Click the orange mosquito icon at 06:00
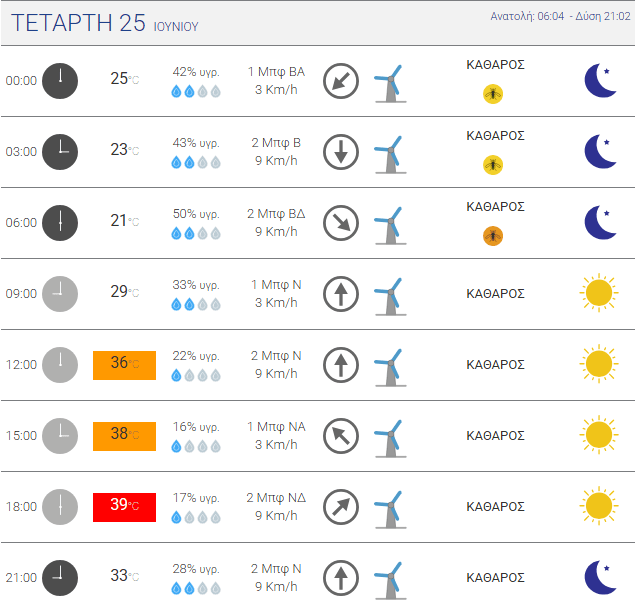Screen dimensions: 640x609 pyautogui.click(x=493, y=236)
